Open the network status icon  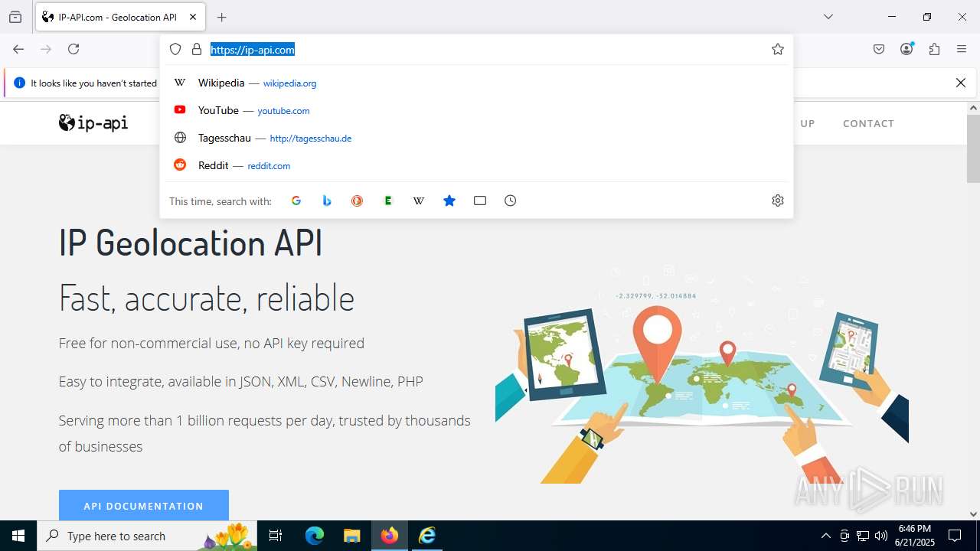click(x=863, y=536)
